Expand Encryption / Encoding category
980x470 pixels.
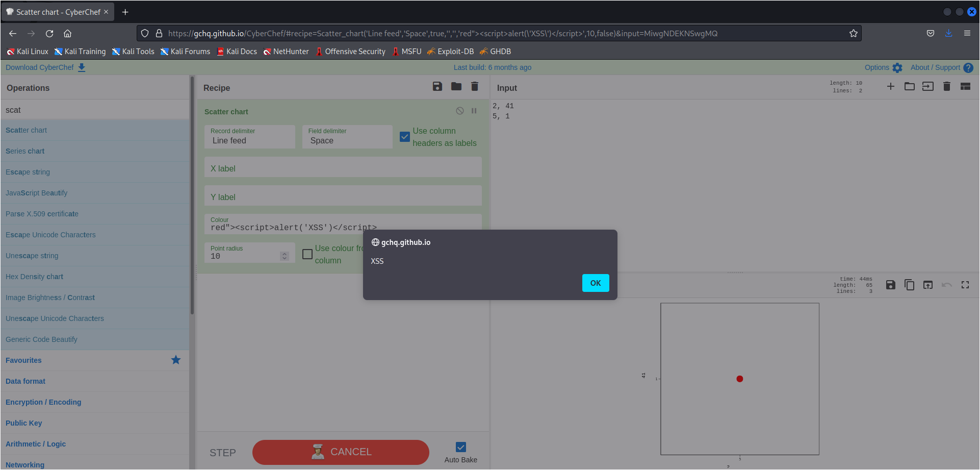tap(95, 402)
